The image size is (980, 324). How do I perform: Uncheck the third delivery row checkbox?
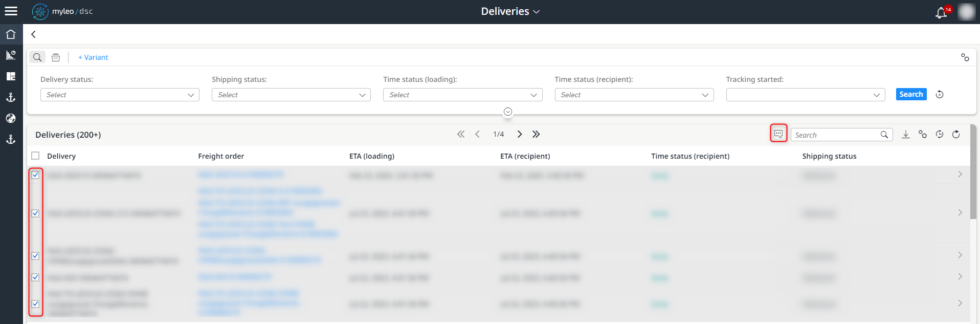(x=35, y=256)
